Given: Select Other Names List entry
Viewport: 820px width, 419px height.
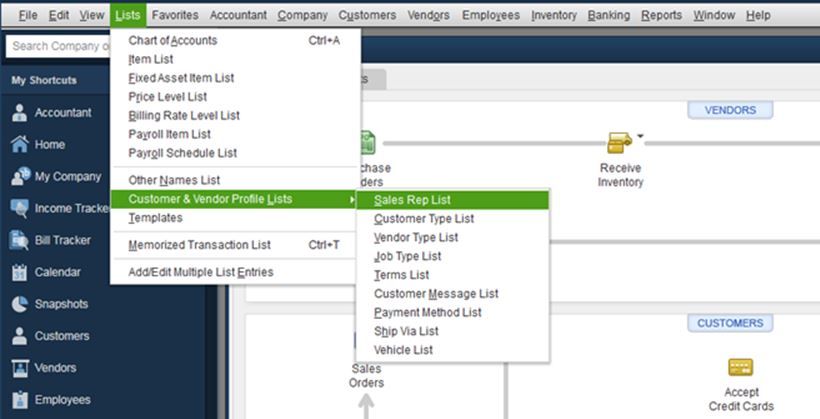Looking at the screenshot, I should tap(235, 180).
